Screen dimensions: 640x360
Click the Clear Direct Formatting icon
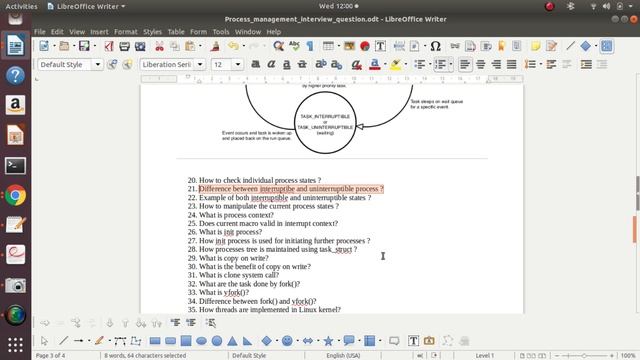click(x=356, y=64)
